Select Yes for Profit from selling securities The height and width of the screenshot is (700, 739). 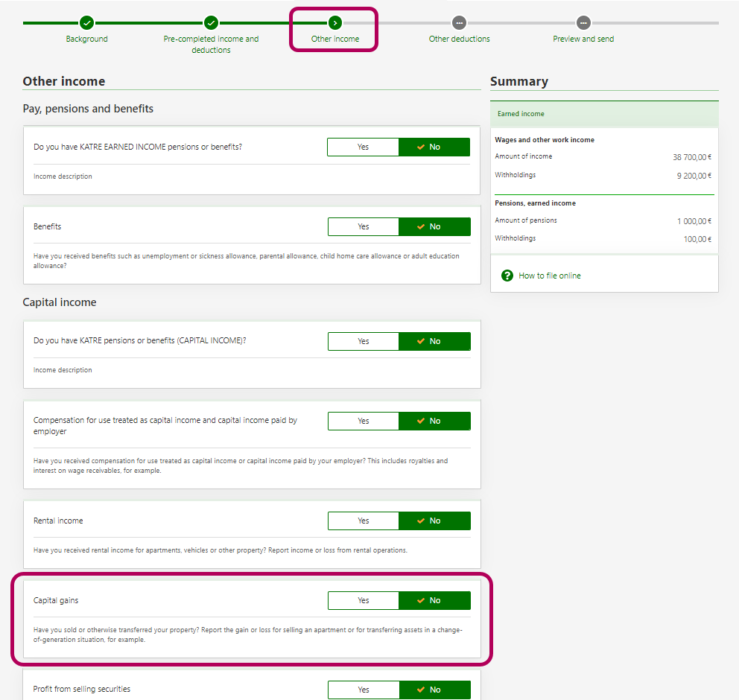tap(363, 690)
